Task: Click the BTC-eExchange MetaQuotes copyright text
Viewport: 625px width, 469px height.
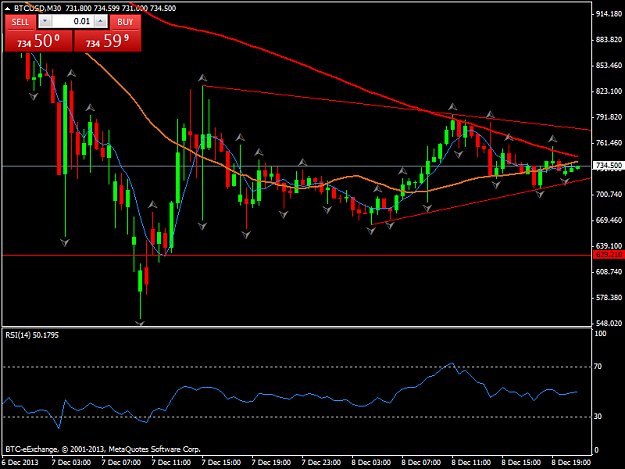Action: coord(103,449)
